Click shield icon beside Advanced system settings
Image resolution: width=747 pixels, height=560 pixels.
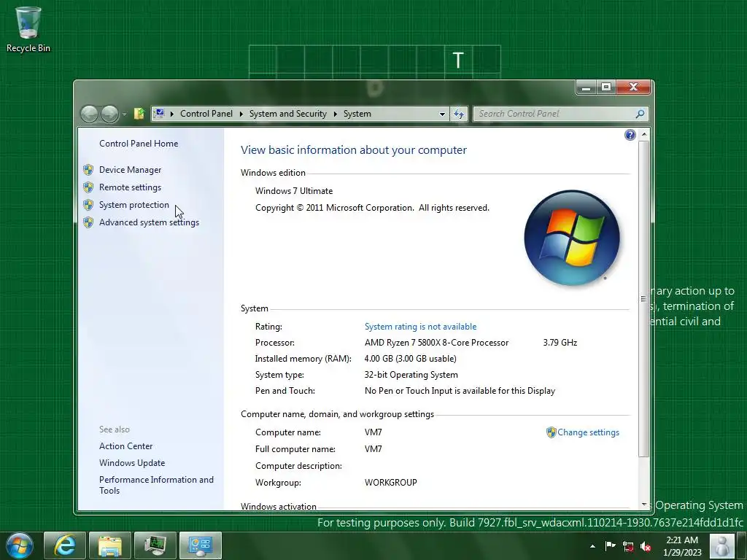coord(88,222)
